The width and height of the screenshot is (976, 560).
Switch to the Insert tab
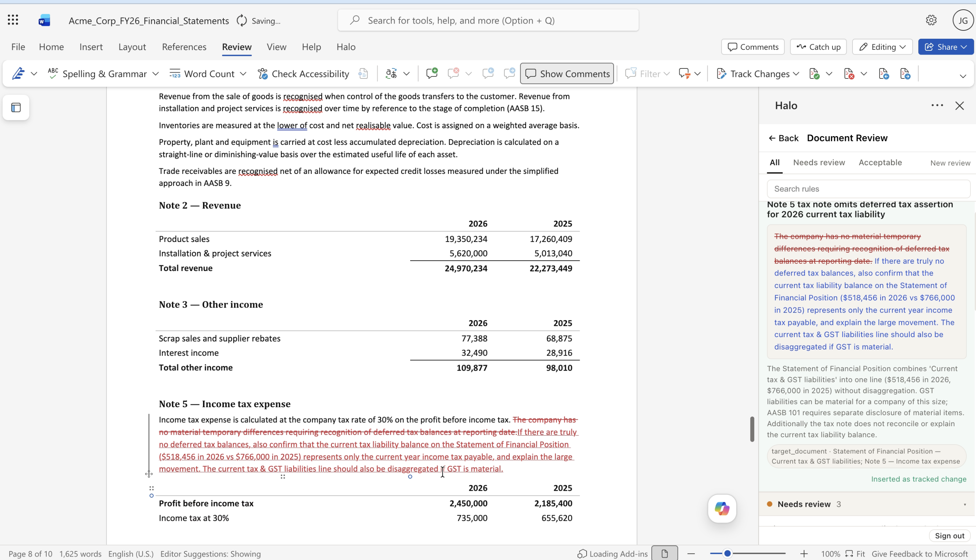pyautogui.click(x=91, y=47)
